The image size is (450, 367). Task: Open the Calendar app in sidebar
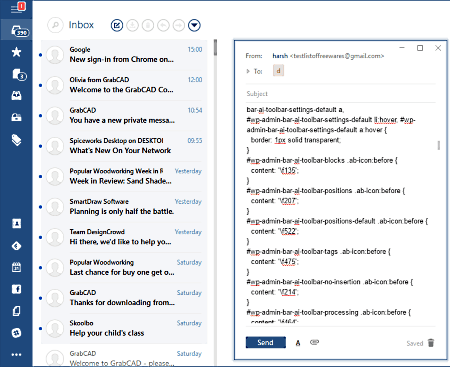[x=16, y=267]
